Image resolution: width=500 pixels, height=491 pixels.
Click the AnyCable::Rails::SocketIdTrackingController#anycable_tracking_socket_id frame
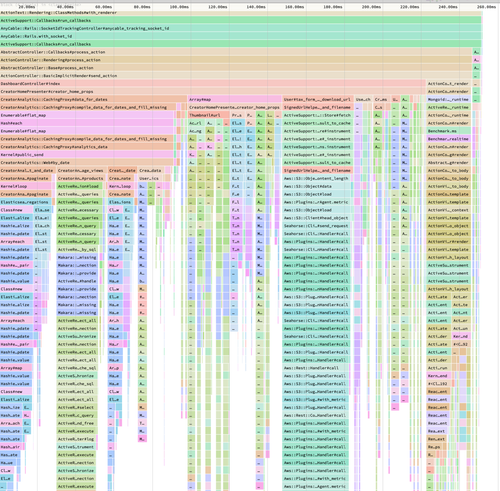coord(241,28)
